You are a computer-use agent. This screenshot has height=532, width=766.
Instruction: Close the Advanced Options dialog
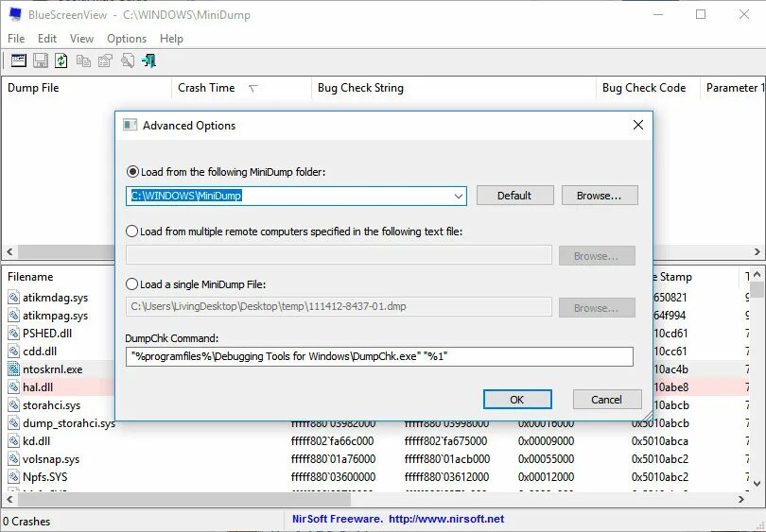[x=638, y=125]
